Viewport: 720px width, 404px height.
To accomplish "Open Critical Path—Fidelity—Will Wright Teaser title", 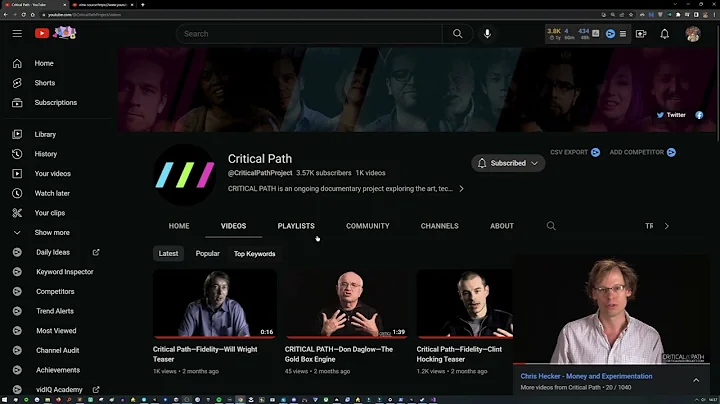I will click(205, 354).
